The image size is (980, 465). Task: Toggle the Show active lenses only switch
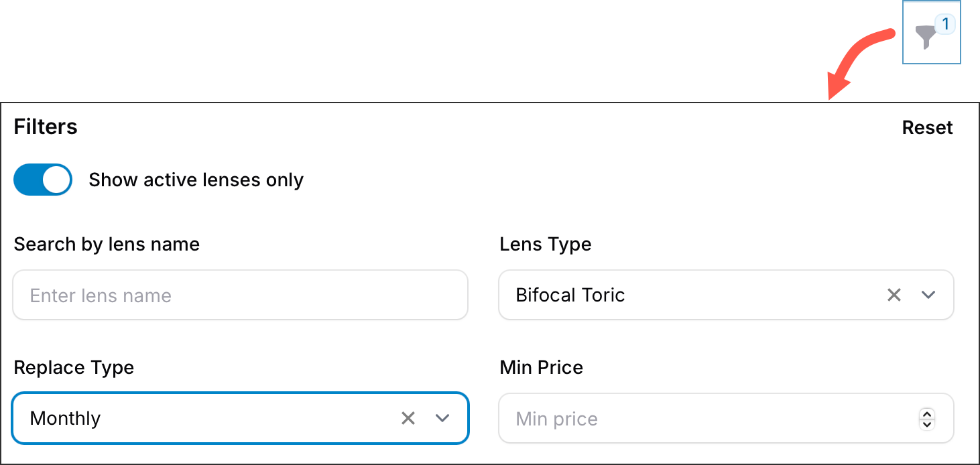tap(43, 180)
